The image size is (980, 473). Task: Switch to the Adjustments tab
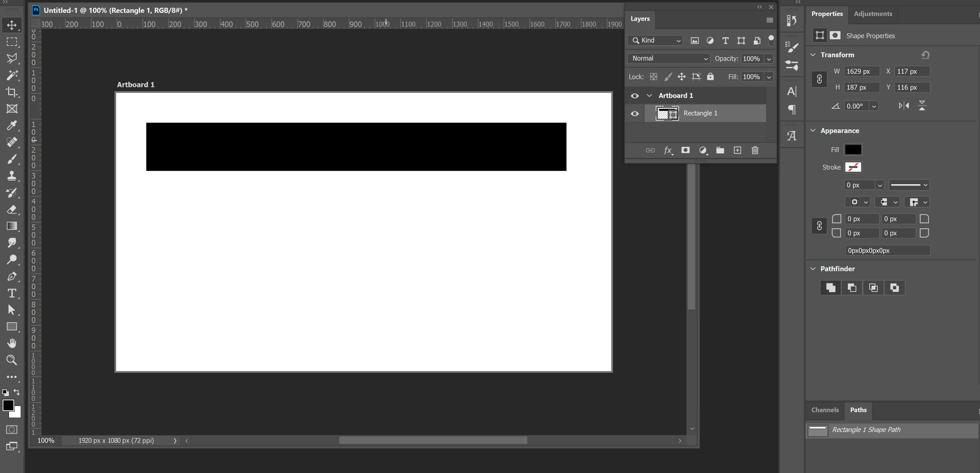pyautogui.click(x=873, y=14)
